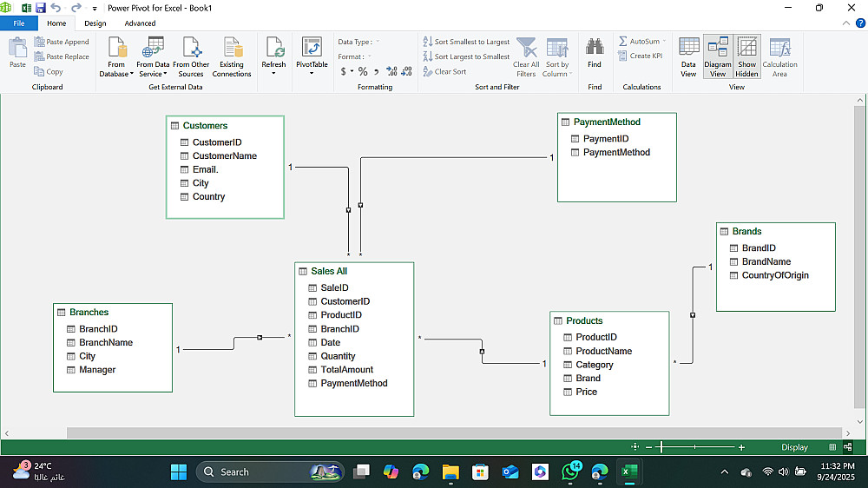
Task: Click the Switch to Excel workbook icon
Action: [x=26, y=8]
